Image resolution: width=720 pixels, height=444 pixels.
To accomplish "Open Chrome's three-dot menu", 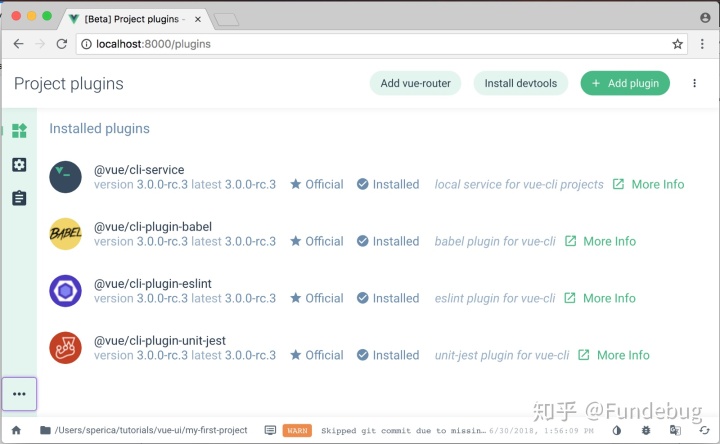I will point(702,44).
